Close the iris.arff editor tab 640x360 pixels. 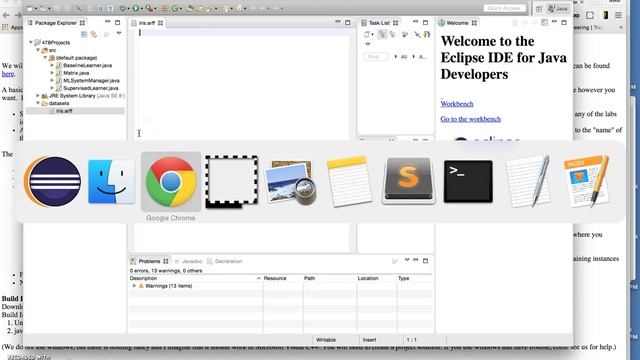click(160, 23)
